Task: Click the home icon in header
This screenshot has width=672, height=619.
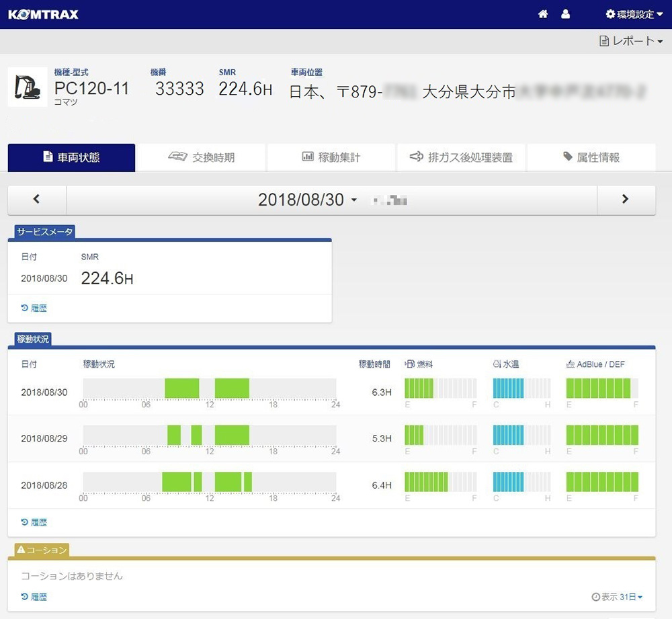Action: coord(543,14)
